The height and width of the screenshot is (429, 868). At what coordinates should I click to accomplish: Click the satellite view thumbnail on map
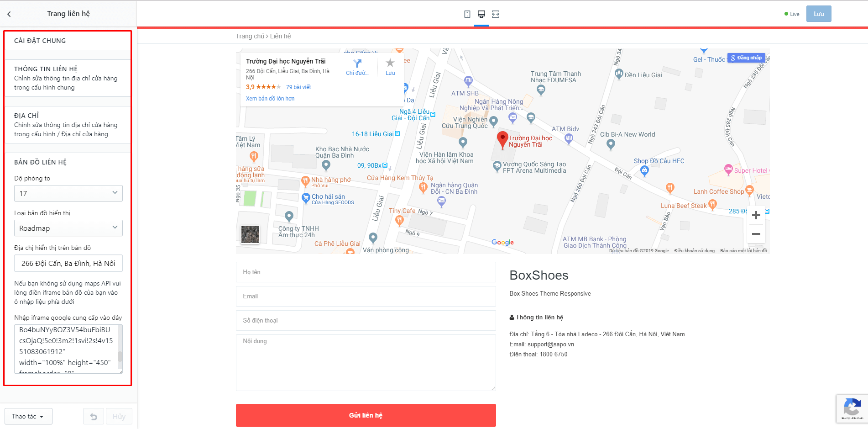click(250, 234)
